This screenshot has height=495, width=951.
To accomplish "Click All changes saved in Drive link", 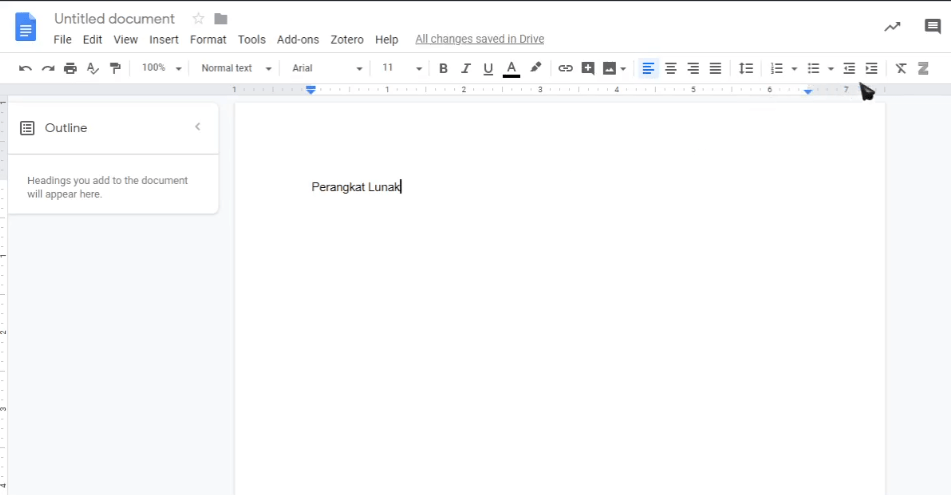I will tap(479, 40).
